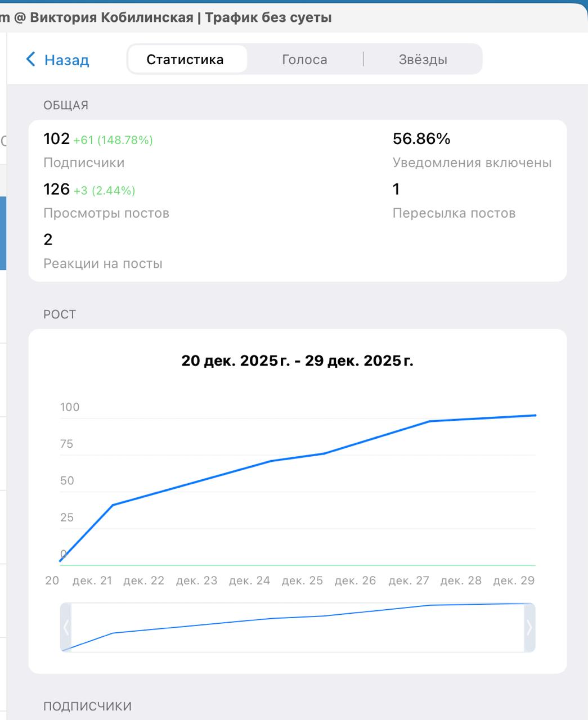Click the back chevron arrow icon
588x720 pixels.
31,59
